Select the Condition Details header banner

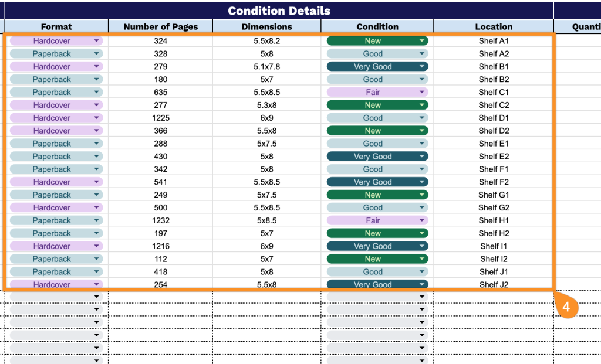coord(279,11)
